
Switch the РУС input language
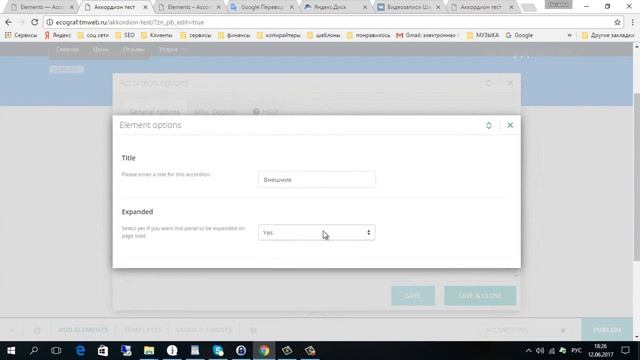(x=576, y=350)
